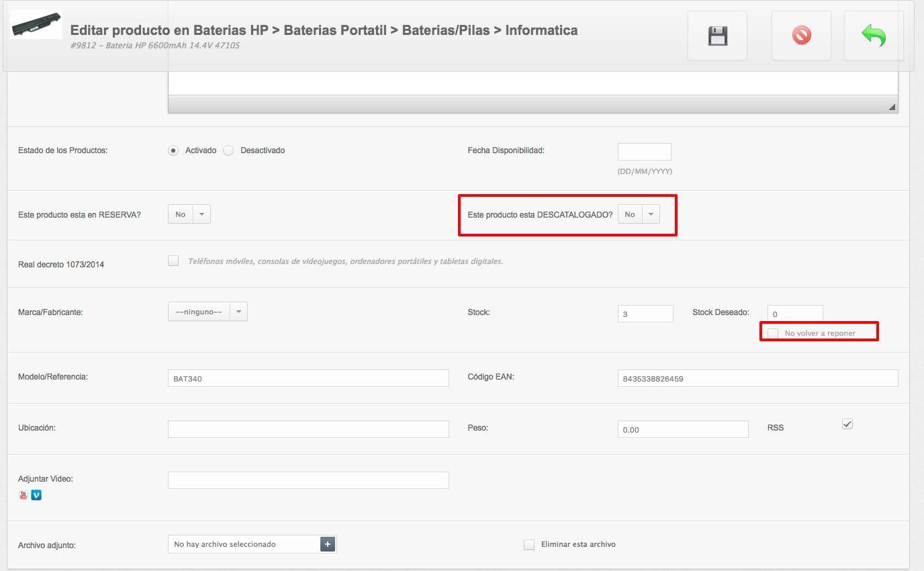
Task: Click the YouTube video icon
Action: pos(24,495)
